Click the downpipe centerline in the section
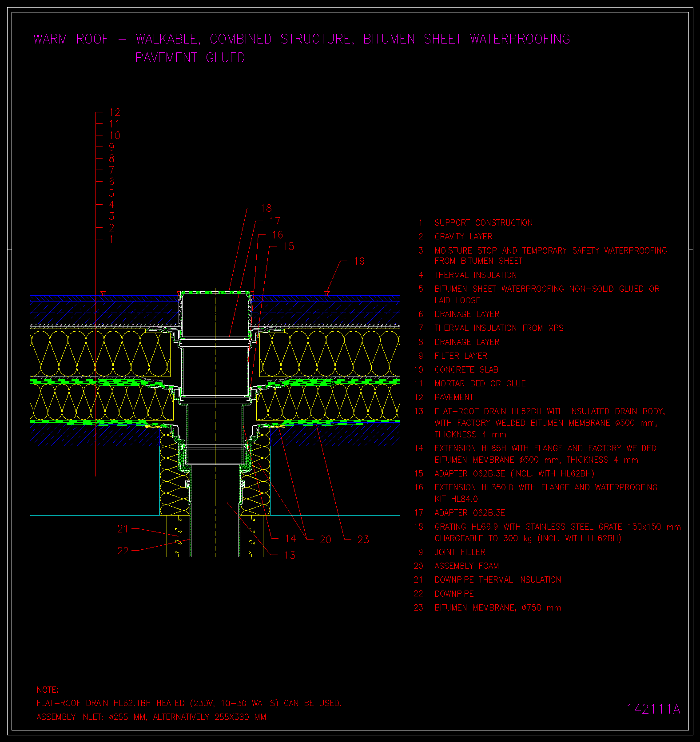Viewport: 700px width, 742px height. point(215,422)
